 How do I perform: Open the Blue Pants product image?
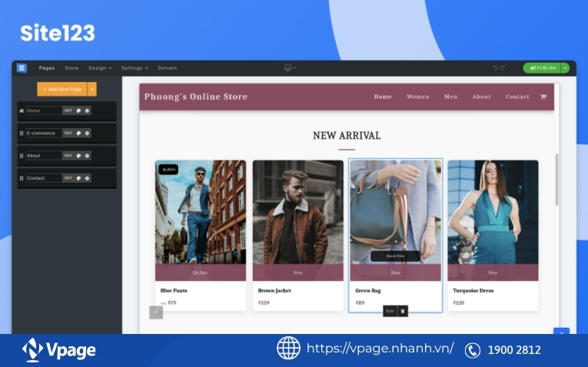coord(201,212)
